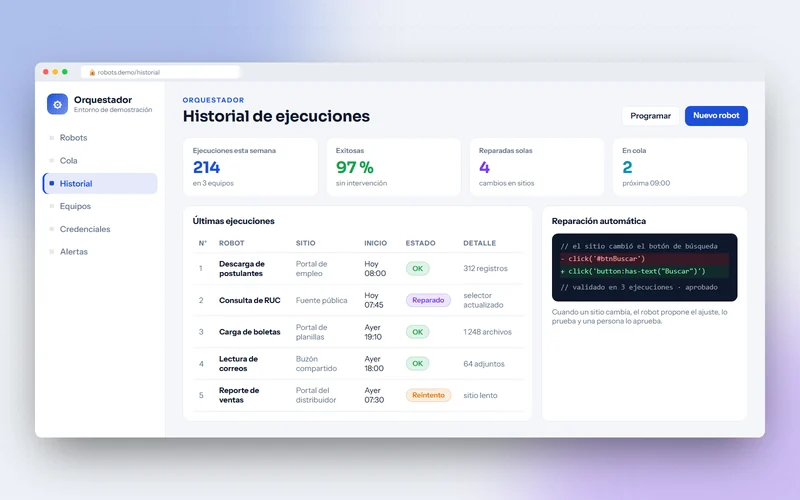
Task: Click the lock icon in address bar
Action: 92,72
